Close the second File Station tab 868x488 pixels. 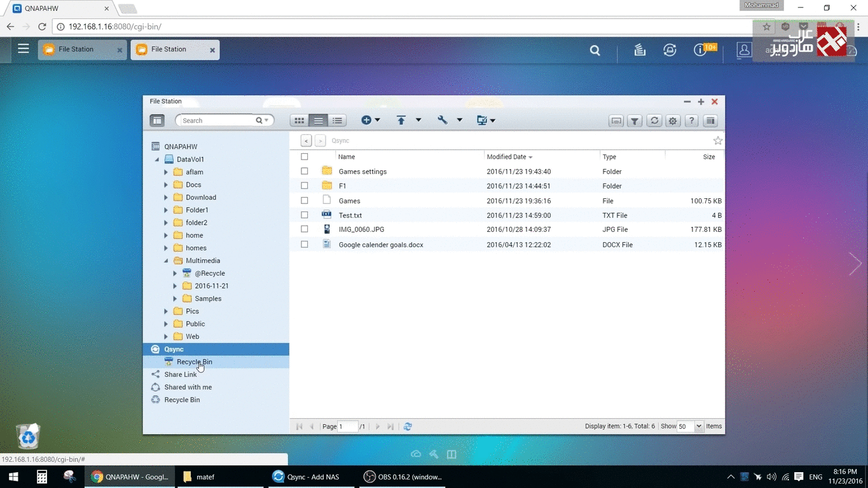click(212, 50)
